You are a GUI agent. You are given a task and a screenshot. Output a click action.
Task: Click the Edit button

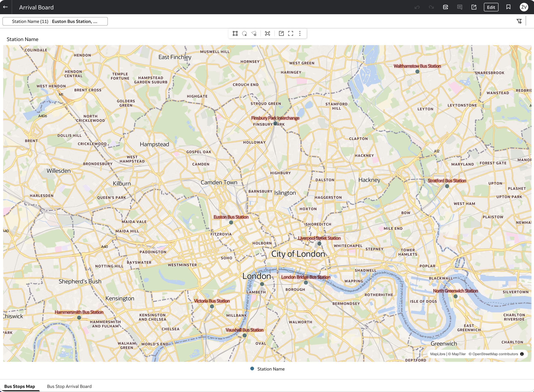pyautogui.click(x=491, y=7)
